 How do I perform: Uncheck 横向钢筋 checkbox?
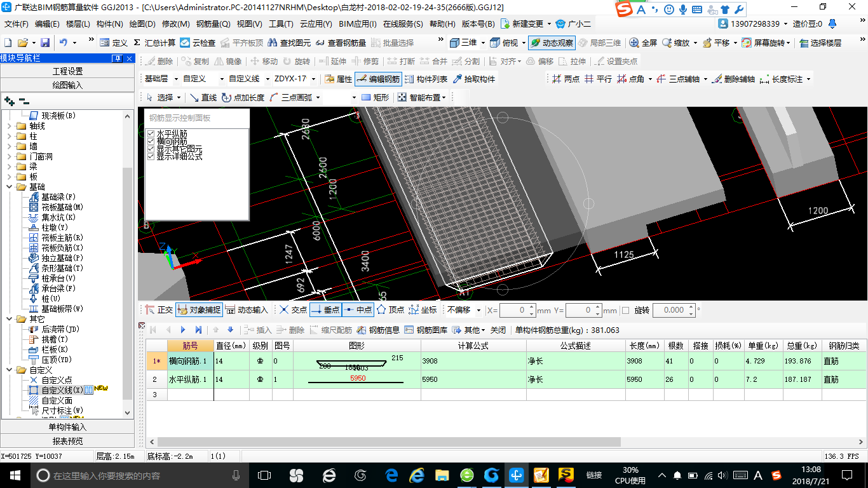tap(151, 141)
